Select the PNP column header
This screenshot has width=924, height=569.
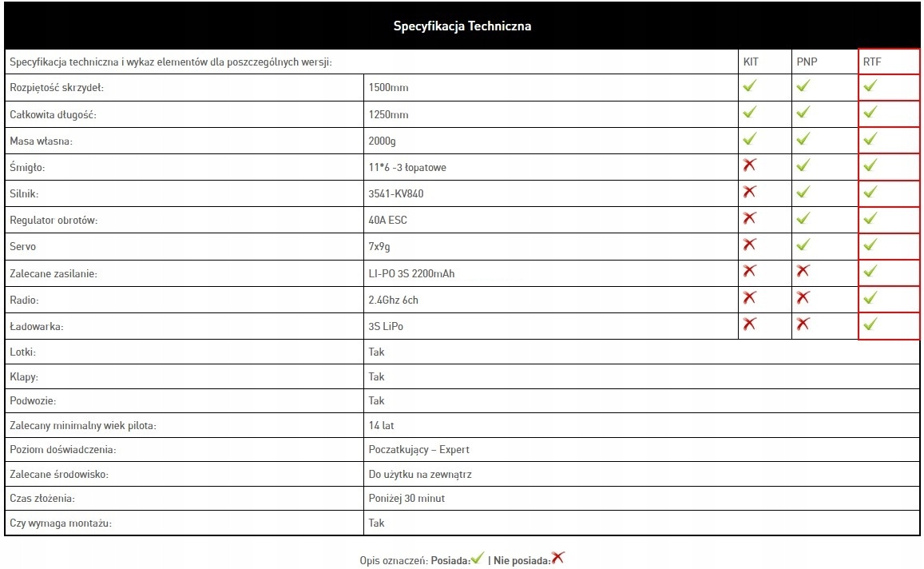coord(807,62)
